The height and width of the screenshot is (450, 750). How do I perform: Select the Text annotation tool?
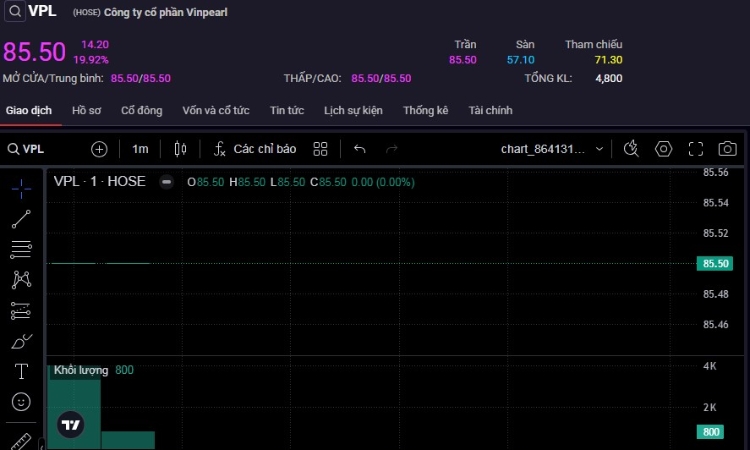21,371
